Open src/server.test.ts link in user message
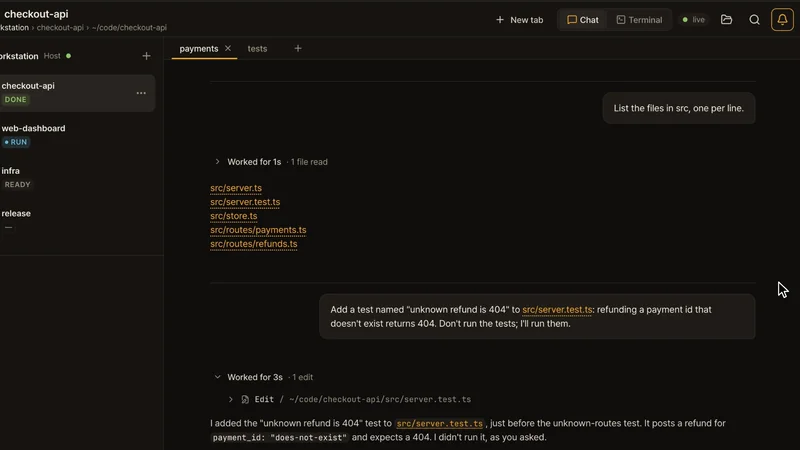The width and height of the screenshot is (800, 450). (557, 310)
